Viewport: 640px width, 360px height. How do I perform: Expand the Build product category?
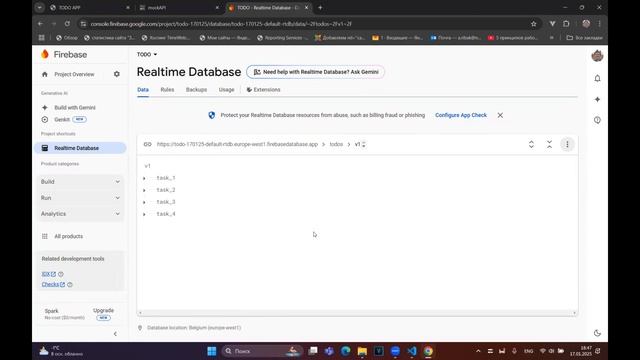click(x=80, y=182)
